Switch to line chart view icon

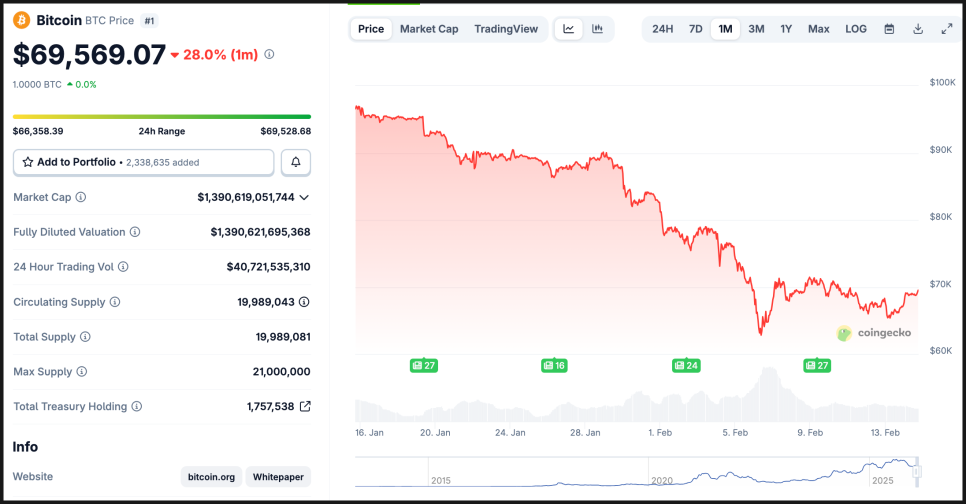(569, 29)
